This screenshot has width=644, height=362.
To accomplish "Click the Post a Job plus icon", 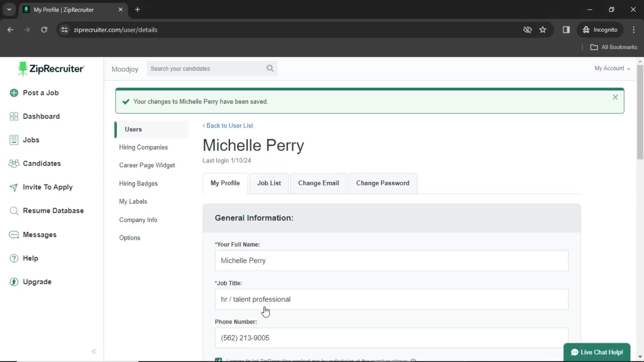I will coord(14,93).
